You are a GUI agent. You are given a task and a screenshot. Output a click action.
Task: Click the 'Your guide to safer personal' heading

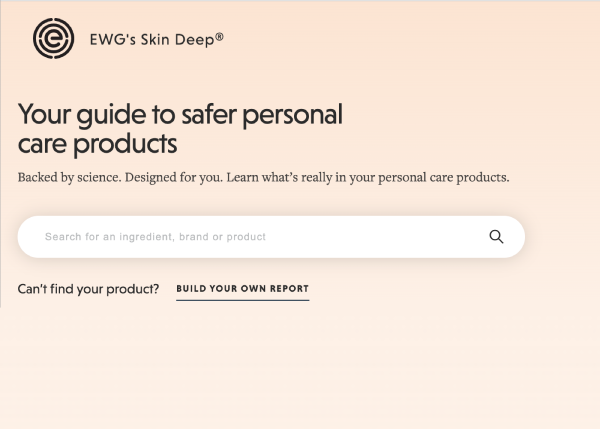[180, 114]
